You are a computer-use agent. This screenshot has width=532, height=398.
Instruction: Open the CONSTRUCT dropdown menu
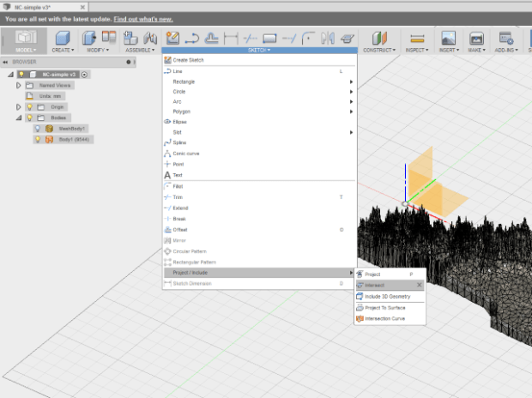click(379, 50)
